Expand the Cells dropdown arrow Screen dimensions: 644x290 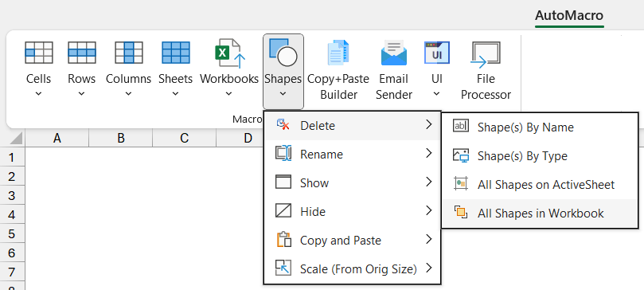coord(38,94)
